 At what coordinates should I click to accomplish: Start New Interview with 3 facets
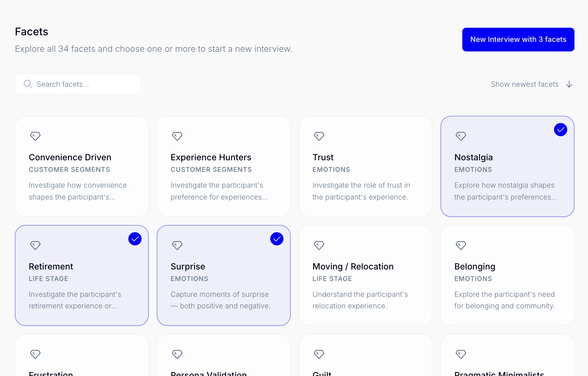(x=518, y=40)
